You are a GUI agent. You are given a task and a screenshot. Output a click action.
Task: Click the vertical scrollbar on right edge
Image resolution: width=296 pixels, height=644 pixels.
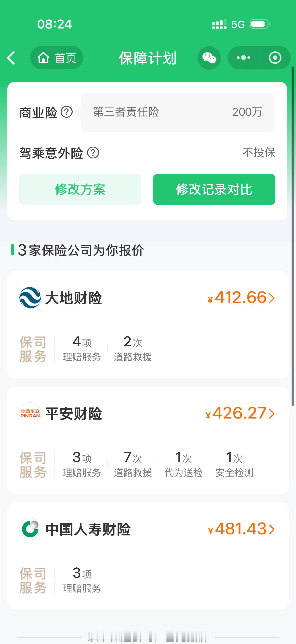click(293, 236)
